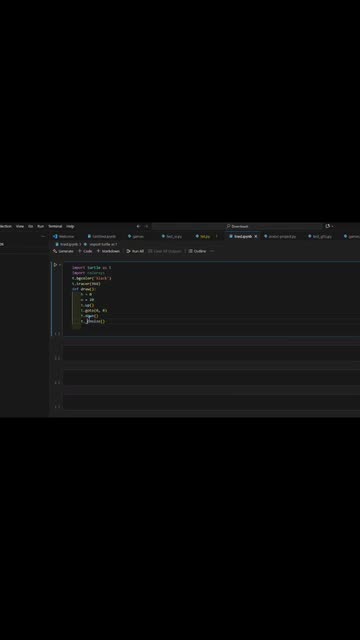Open the Terminal menu

55,226
